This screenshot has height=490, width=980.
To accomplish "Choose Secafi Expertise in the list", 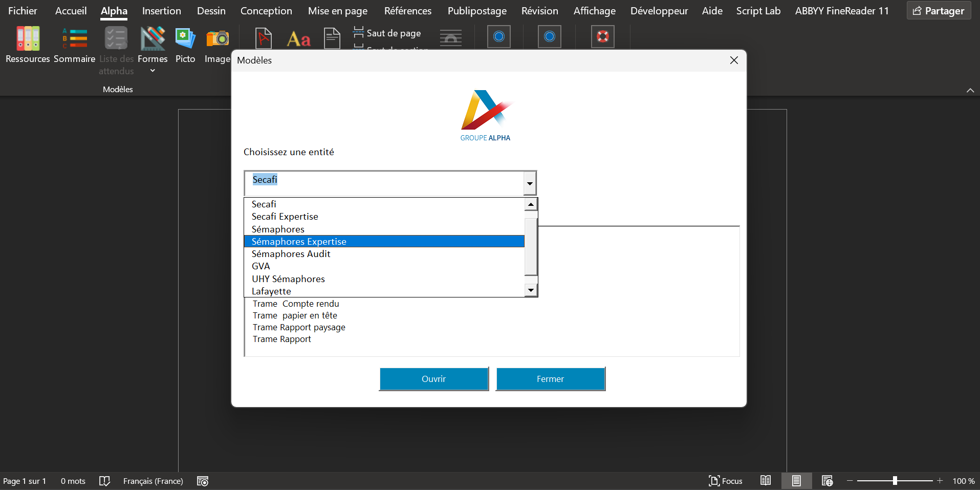I will click(x=384, y=217).
